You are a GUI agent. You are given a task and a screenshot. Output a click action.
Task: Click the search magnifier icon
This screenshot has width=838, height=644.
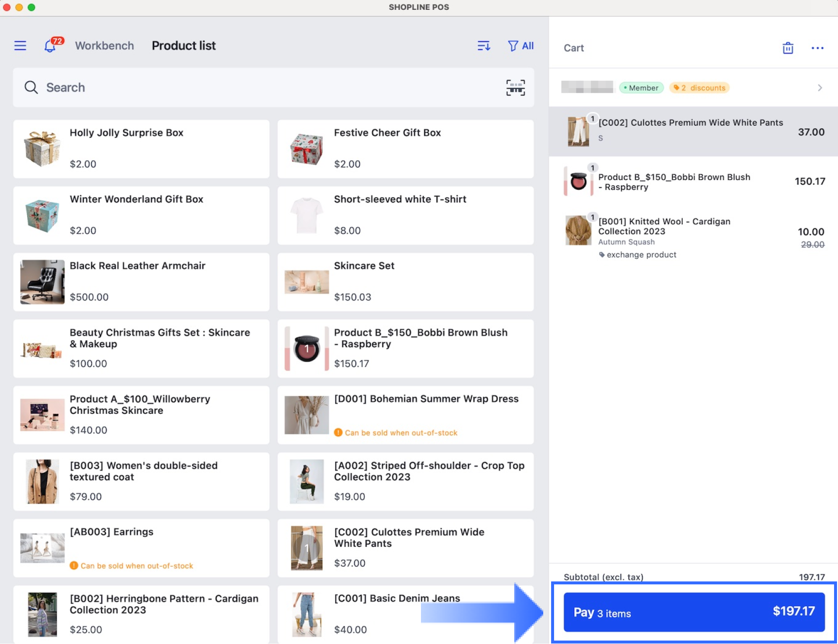pos(31,87)
